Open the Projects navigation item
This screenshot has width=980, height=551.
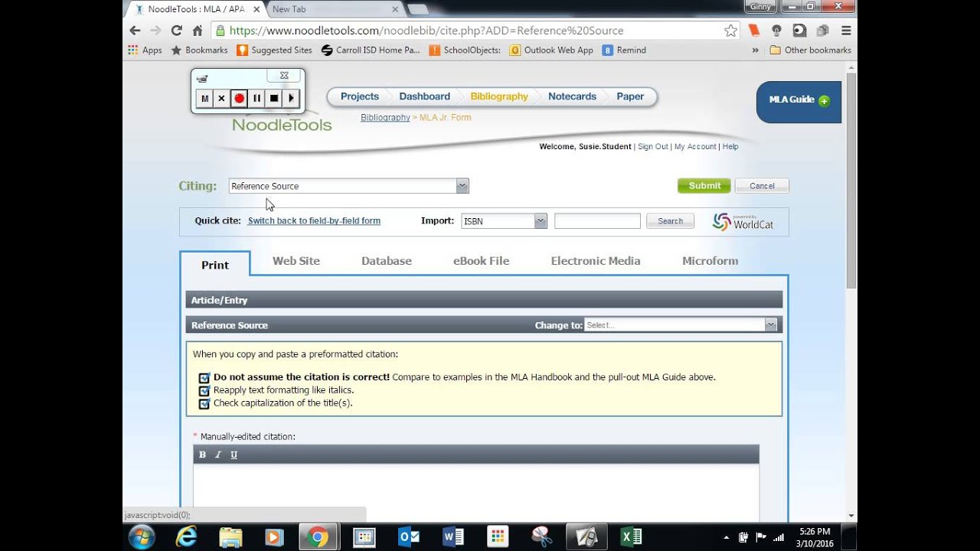click(360, 96)
